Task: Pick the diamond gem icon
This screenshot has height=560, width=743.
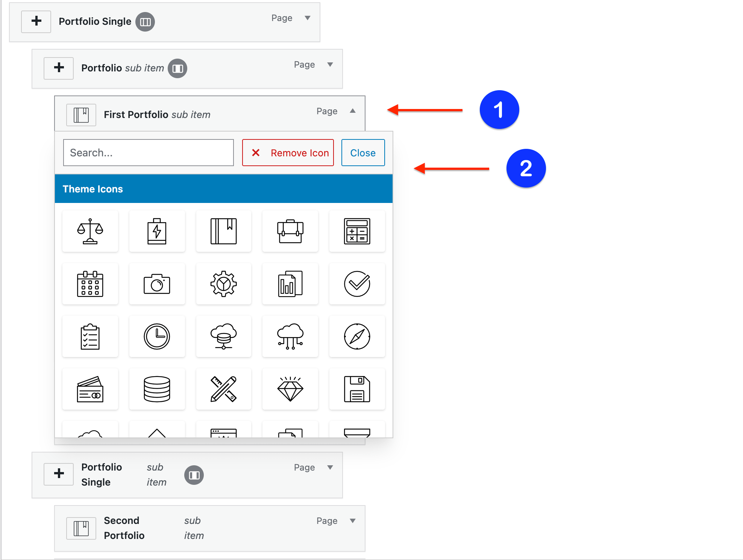Action: click(x=290, y=389)
